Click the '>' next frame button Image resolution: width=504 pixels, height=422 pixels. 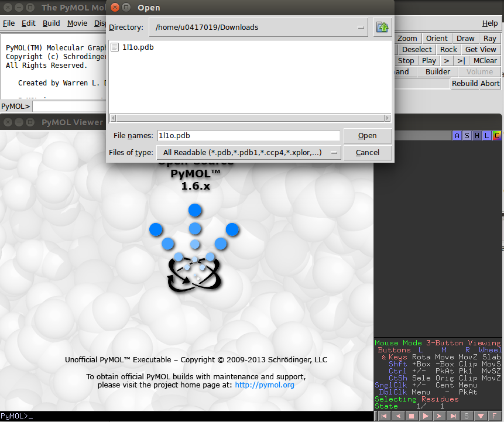pos(447,61)
